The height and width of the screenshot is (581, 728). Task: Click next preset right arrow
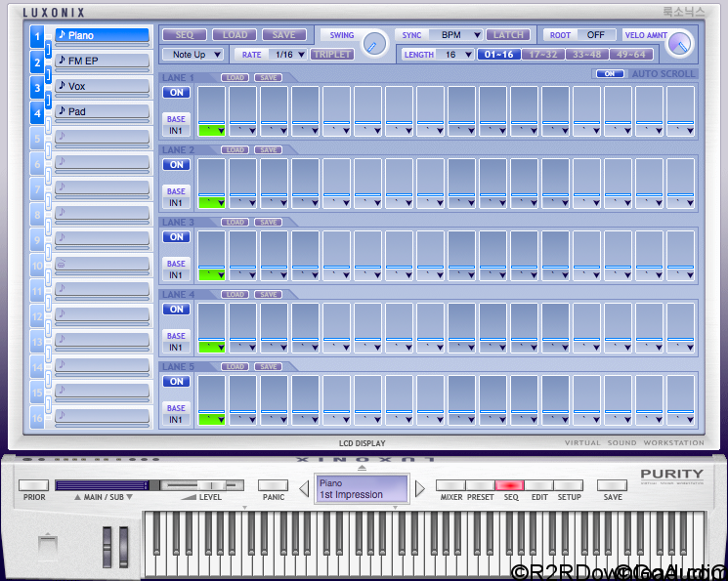coord(419,488)
